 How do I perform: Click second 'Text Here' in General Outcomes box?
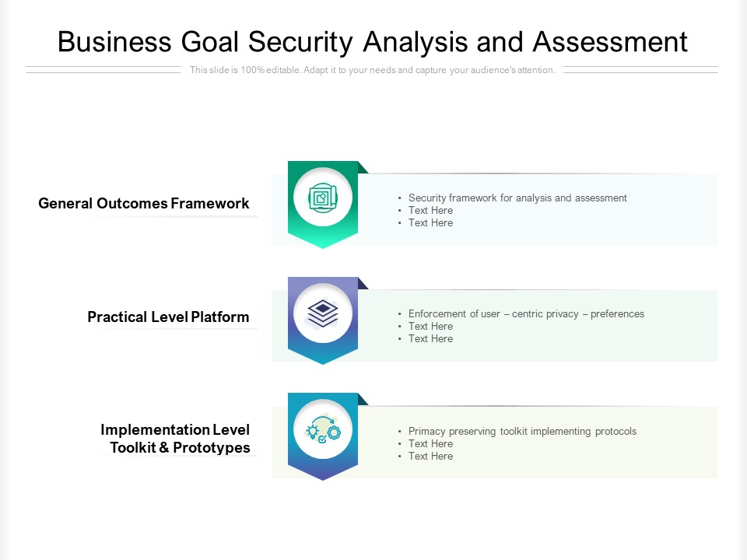click(430, 223)
